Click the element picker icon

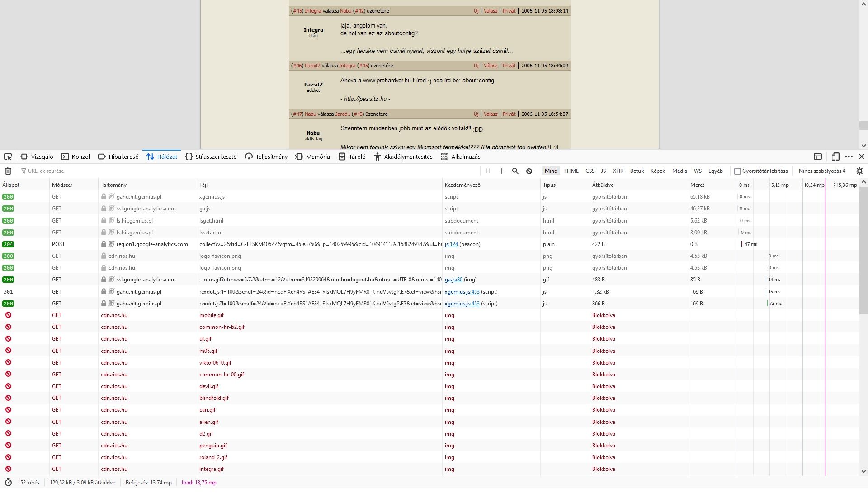click(8, 157)
